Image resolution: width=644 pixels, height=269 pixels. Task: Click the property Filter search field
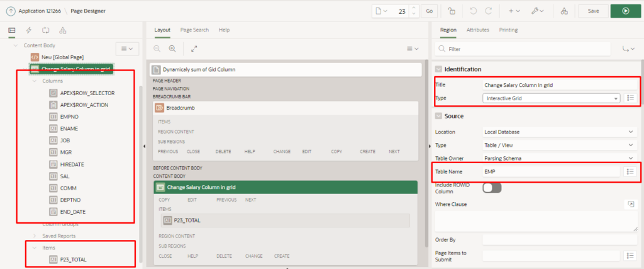point(528,49)
